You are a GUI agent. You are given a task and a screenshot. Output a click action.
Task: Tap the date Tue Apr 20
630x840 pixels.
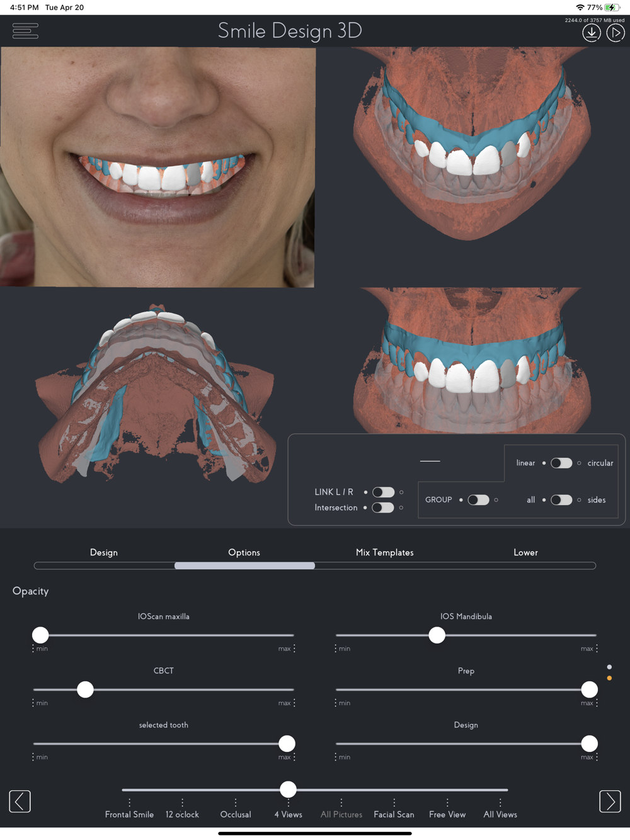[x=64, y=8]
